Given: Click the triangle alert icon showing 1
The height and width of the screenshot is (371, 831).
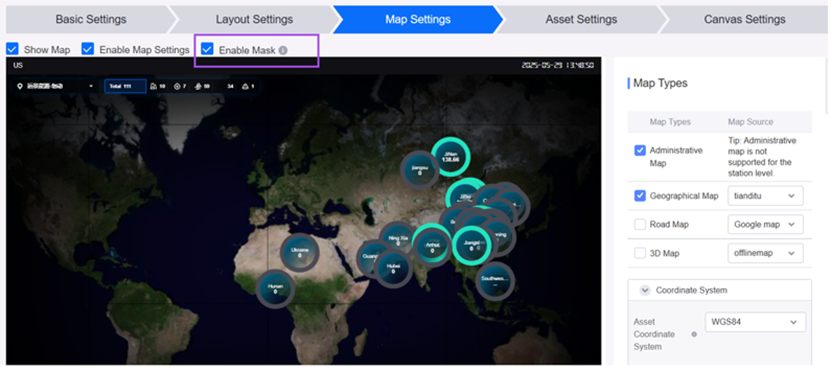Looking at the screenshot, I should click(x=245, y=86).
